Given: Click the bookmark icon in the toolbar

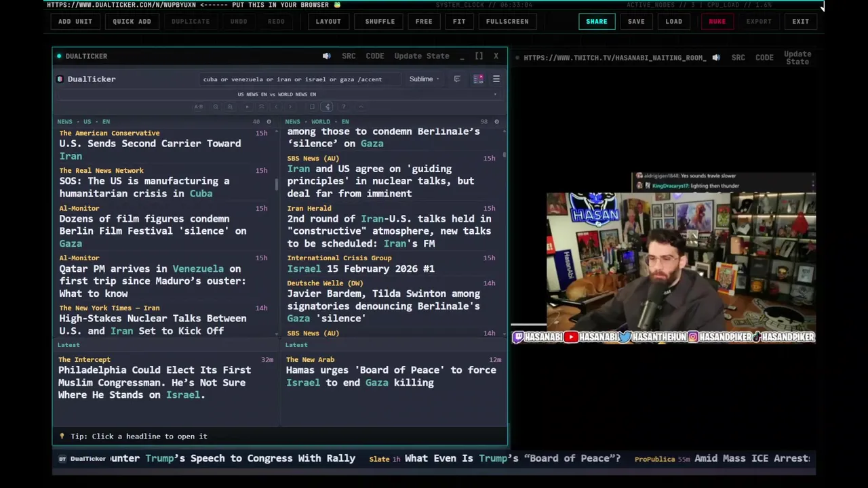Looking at the screenshot, I should [312, 106].
